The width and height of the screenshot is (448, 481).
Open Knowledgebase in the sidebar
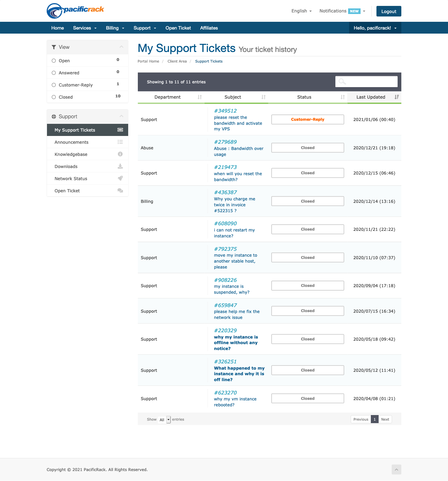click(x=87, y=154)
